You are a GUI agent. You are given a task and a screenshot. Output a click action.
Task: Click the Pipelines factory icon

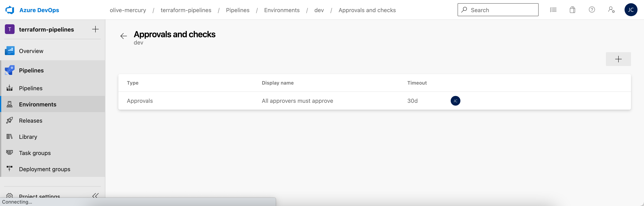tap(10, 88)
